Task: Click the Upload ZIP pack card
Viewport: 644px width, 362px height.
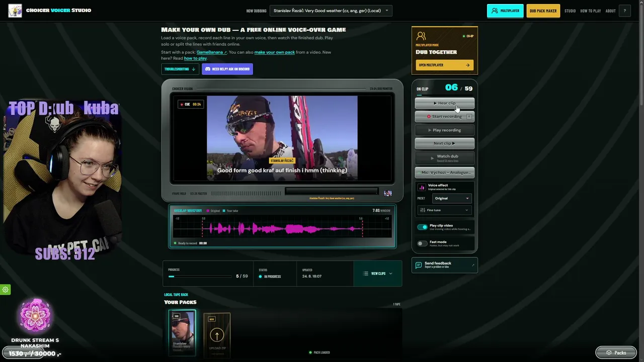Action: 217,335
